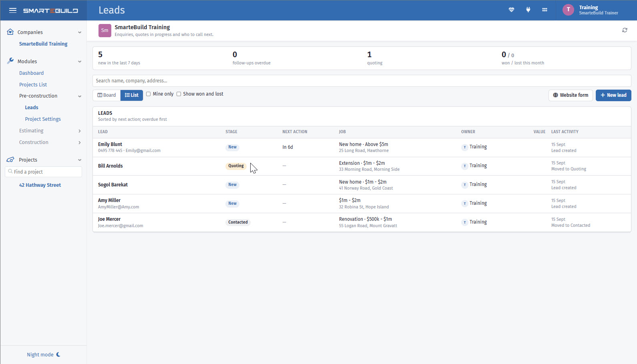Open the apps grid icon in header
The image size is (637, 364).
pyautogui.click(x=545, y=10)
